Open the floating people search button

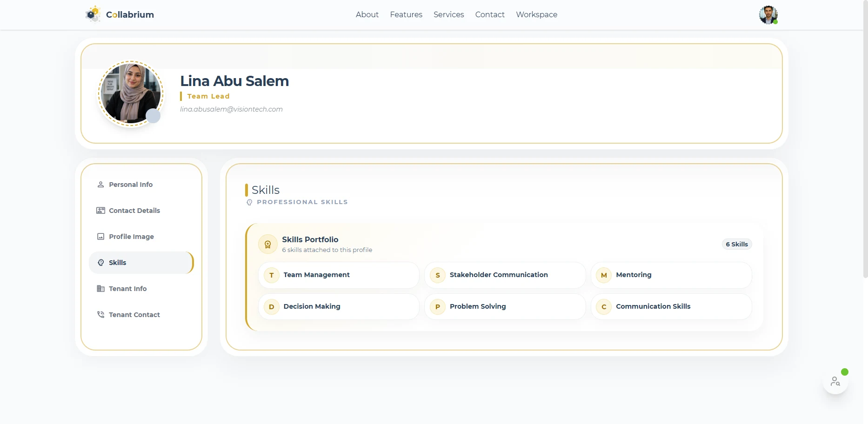click(835, 382)
